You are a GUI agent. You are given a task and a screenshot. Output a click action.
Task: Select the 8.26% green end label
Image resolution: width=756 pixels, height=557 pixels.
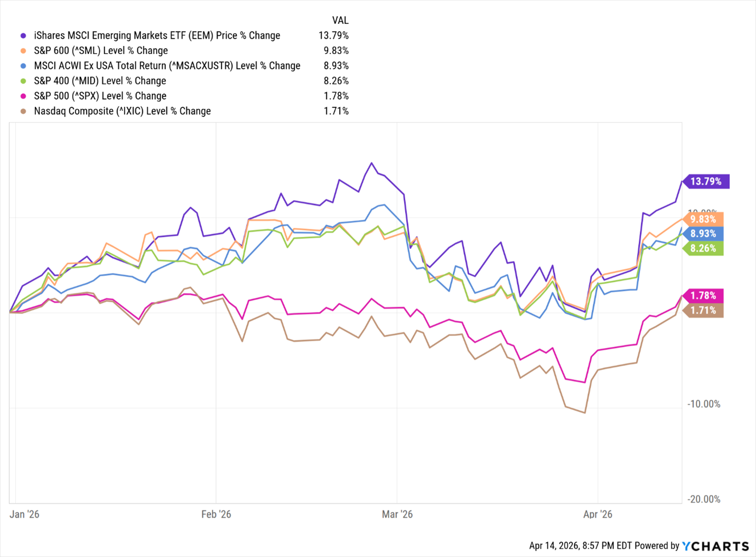[703, 248]
